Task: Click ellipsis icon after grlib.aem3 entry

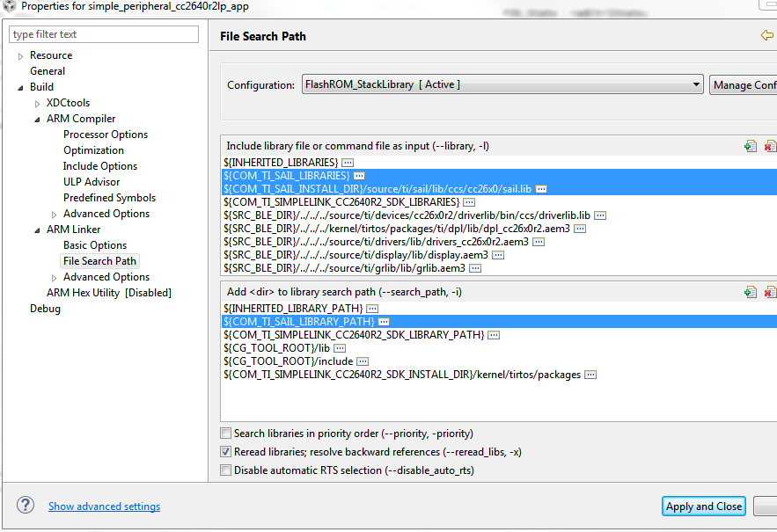Action: point(474,268)
